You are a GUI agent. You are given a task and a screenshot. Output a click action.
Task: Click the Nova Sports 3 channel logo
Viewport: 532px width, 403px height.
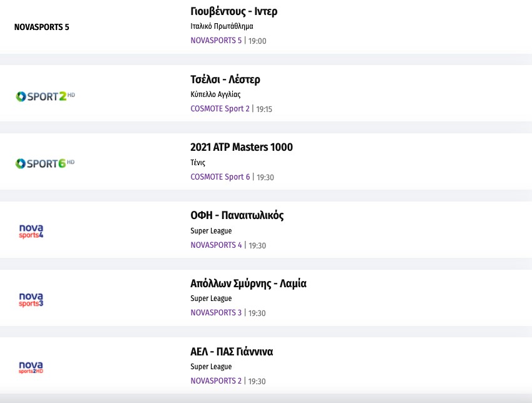[x=31, y=299]
